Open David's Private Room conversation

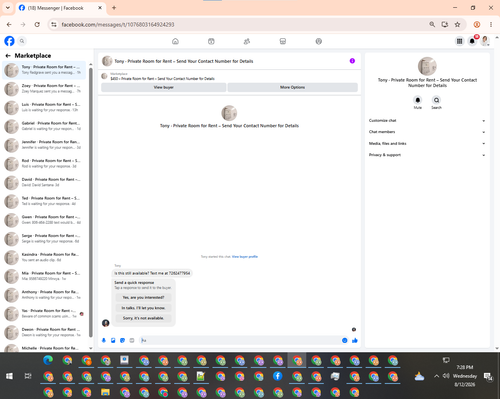point(44,182)
